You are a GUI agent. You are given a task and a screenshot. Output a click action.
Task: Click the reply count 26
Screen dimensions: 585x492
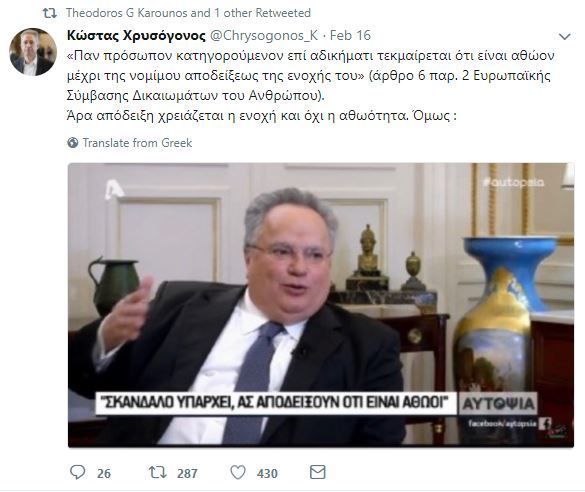[104, 473]
